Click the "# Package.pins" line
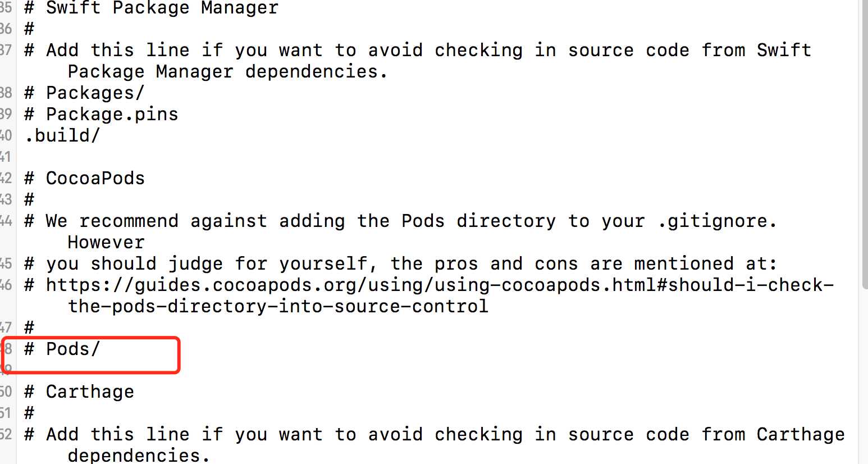 pyautogui.click(x=101, y=114)
